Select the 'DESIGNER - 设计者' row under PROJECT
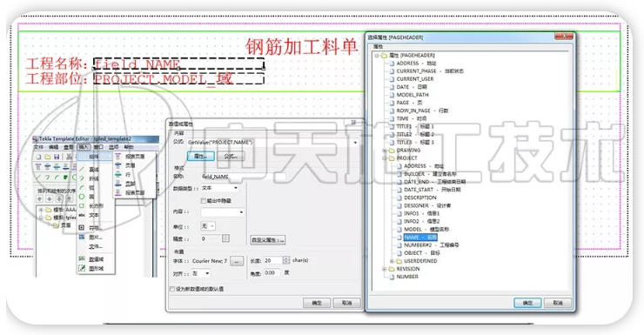Image resolution: width=644 pixels, height=335 pixels. coord(427,205)
